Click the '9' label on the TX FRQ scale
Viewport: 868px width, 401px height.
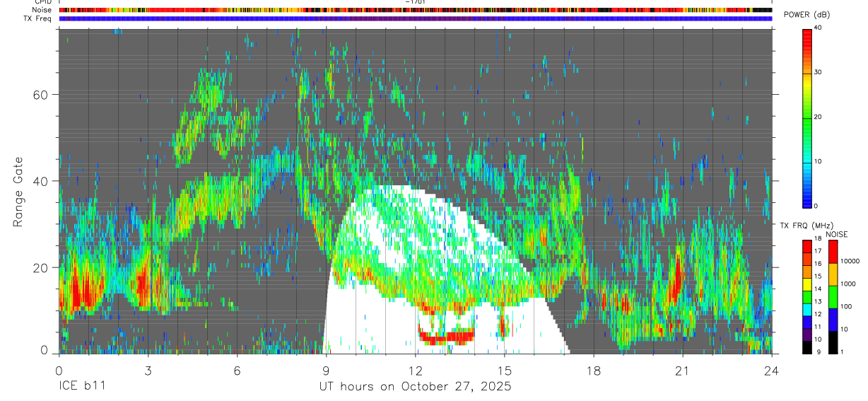pyautogui.click(x=818, y=351)
